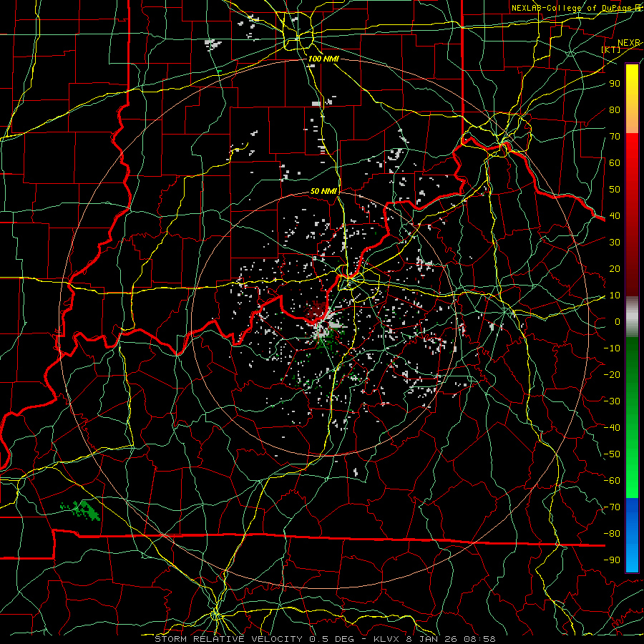Click the -80 scale value
The width and height of the screenshot is (644, 644).
click(x=612, y=534)
